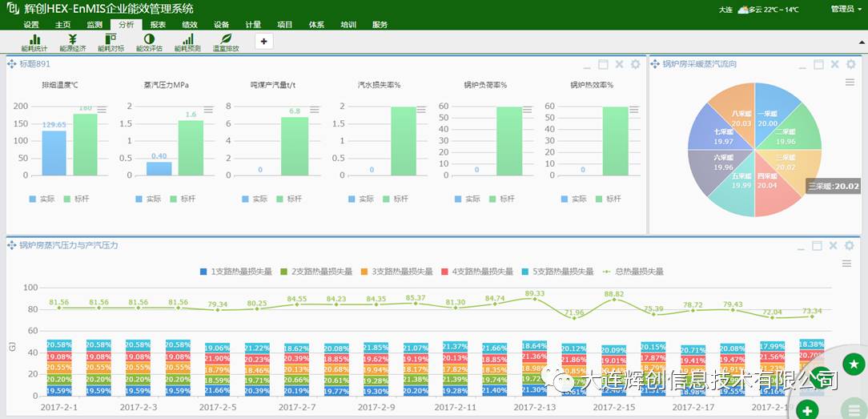Screen dimensions: 868x419
Task: Open the 监测 menu tab
Action: pyautogui.click(x=94, y=25)
